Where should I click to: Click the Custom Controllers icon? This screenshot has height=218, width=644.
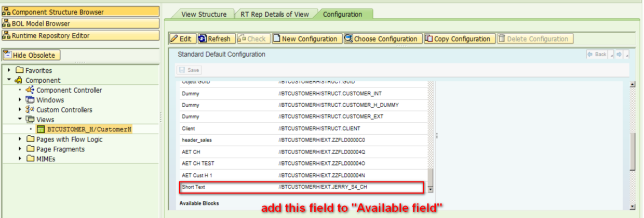coord(30,110)
